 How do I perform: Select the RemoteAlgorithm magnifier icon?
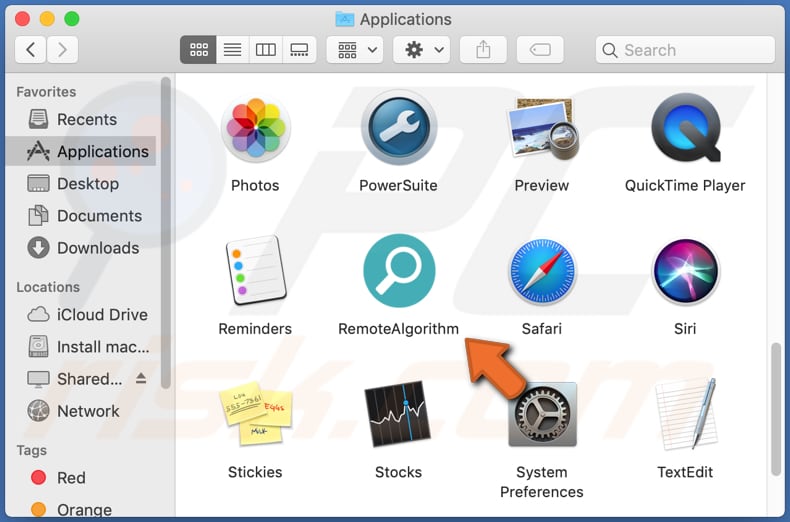[x=399, y=271]
